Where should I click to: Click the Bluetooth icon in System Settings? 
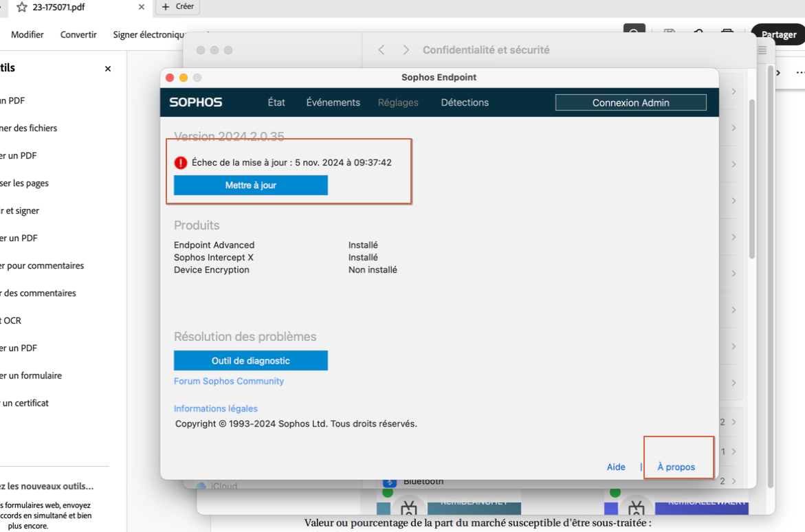[x=390, y=483]
